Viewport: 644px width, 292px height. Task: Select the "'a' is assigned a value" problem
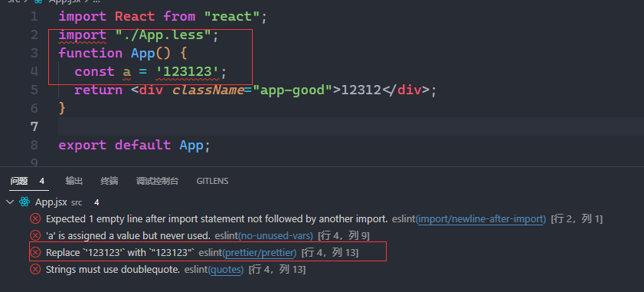(x=128, y=236)
